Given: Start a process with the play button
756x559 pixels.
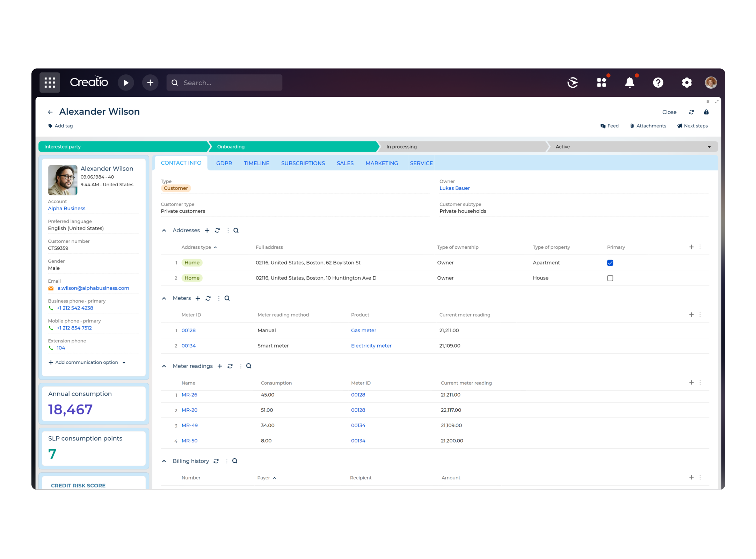Looking at the screenshot, I should click(x=126, y=82).
